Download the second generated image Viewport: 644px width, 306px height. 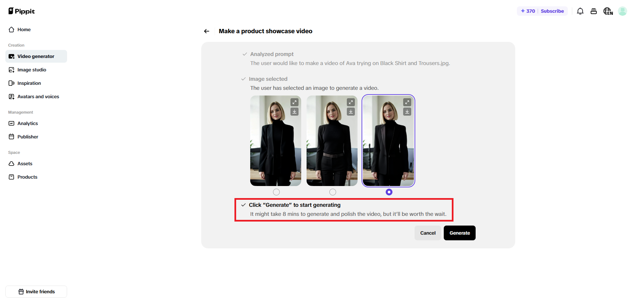coord(351,112)
